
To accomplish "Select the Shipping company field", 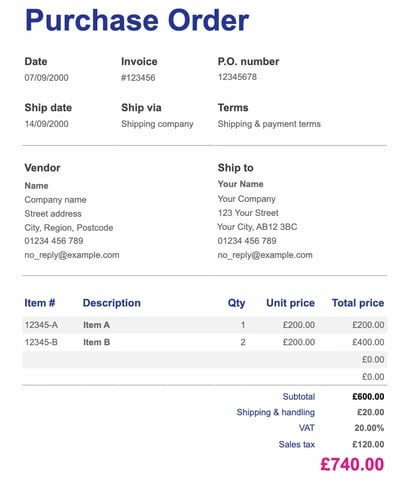I will tap(157, 124).
